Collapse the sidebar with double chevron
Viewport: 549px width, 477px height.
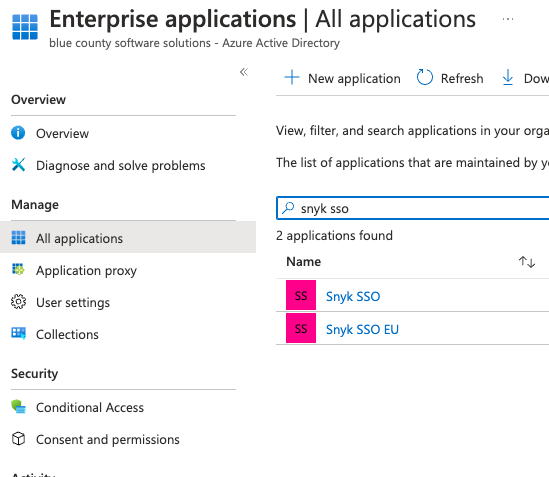(244, 72)
